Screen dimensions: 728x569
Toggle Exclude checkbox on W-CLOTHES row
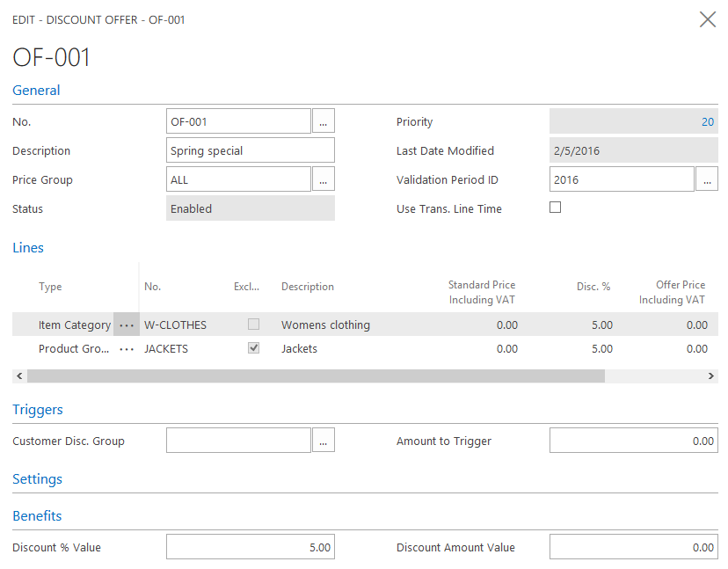click(x=253, y=325)
